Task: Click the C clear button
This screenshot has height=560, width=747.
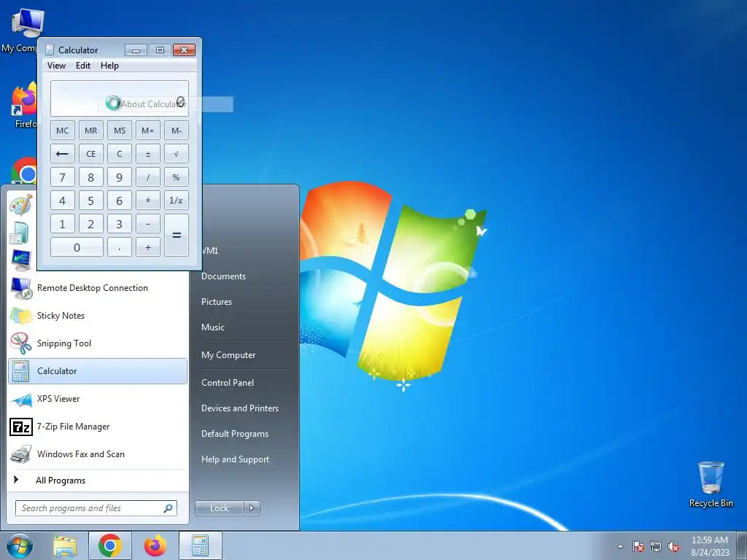Action: click(x=120, y=154)
